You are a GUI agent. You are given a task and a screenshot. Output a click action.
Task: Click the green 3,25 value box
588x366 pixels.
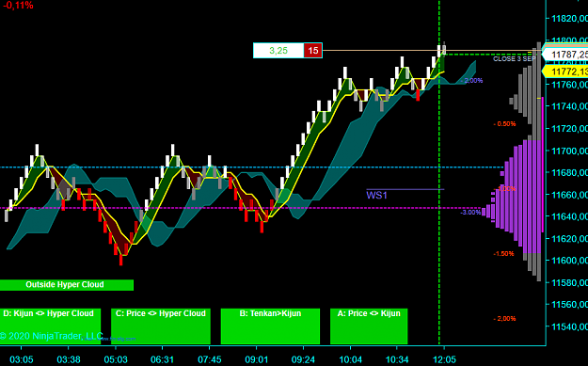278,50
